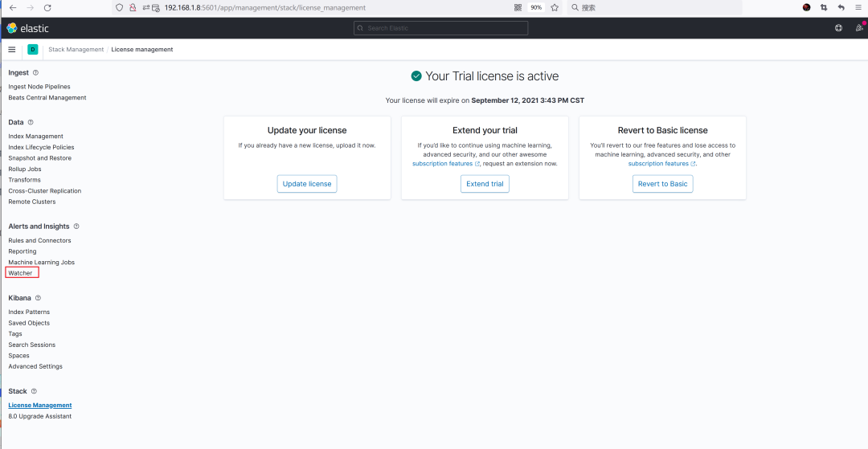Open Cross-Cluster Replication
This screenshot has height=449, width=868.
coord(45,191)
